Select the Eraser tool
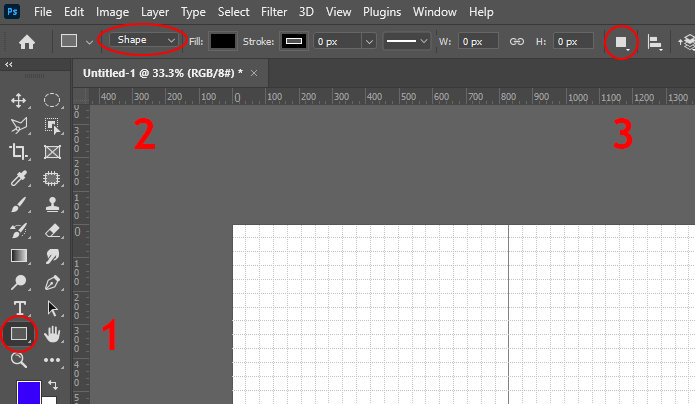Image resolution: width=695 pixels, height=404 pixels. (x=53, y=230)
